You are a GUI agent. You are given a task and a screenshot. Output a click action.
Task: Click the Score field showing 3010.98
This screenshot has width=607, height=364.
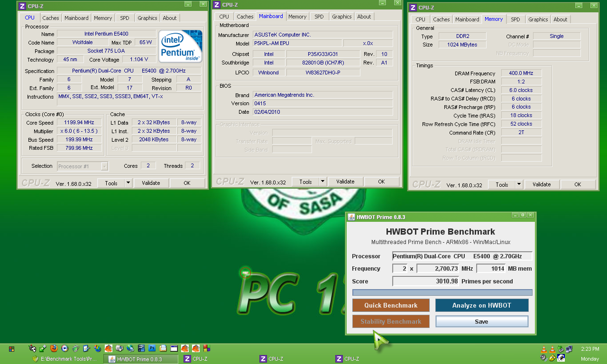point(426,281)
